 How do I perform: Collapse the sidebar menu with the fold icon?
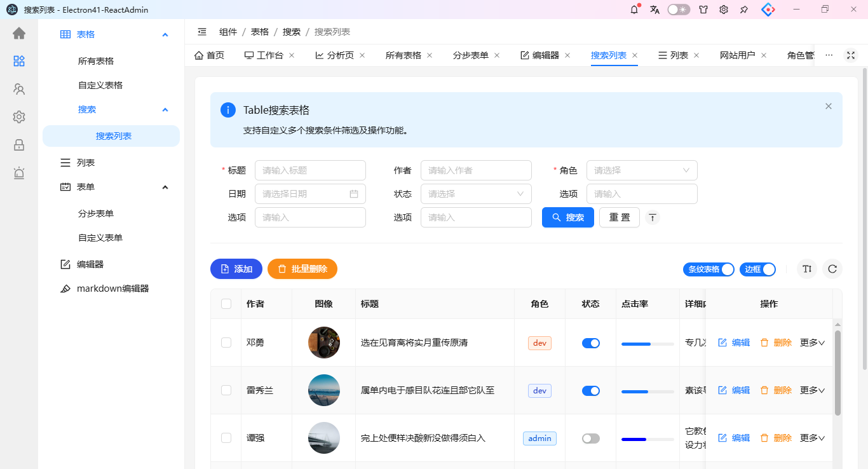click(x=202, y=32)
